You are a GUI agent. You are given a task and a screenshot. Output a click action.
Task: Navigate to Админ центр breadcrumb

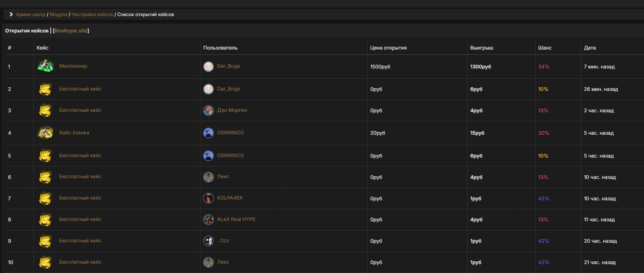coord(31,15)
